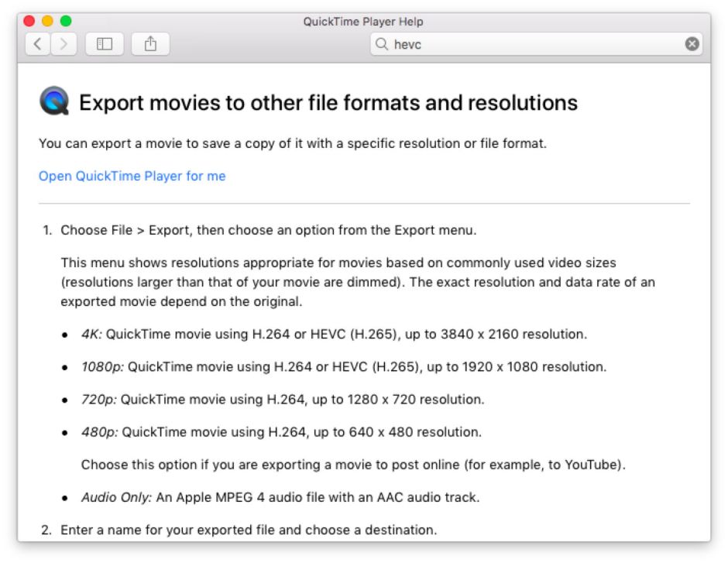Click the forward navigation arrow
Image resolution: width=728 pixels, height=563 pixels.
point(64,44)
